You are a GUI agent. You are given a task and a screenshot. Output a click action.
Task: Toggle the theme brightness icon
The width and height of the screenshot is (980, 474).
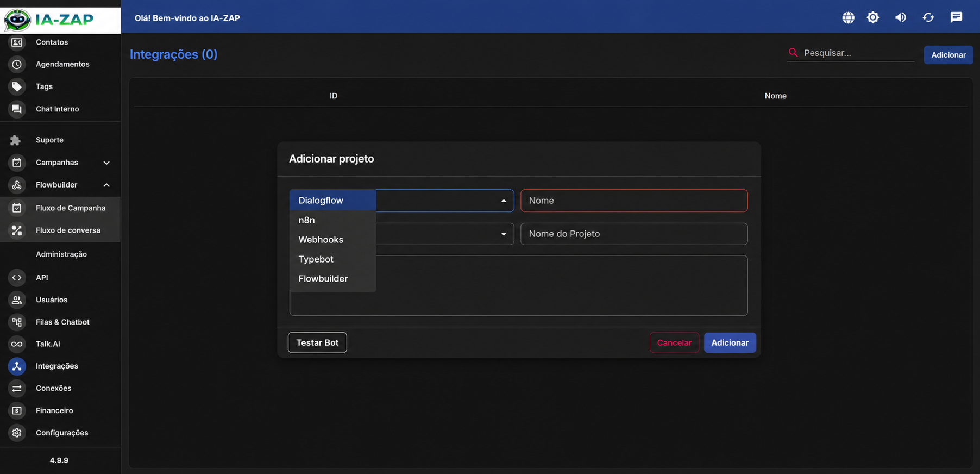click(x=873, y=17)
